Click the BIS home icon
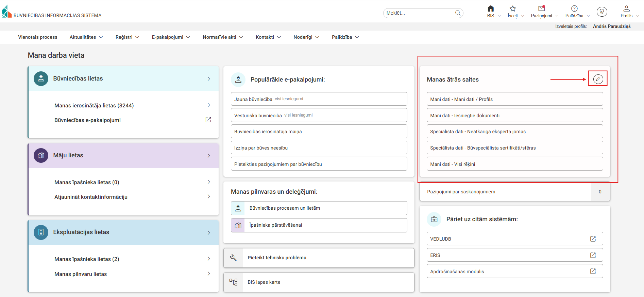The width and height of the screenshot is (644, 297). (490, 9)
